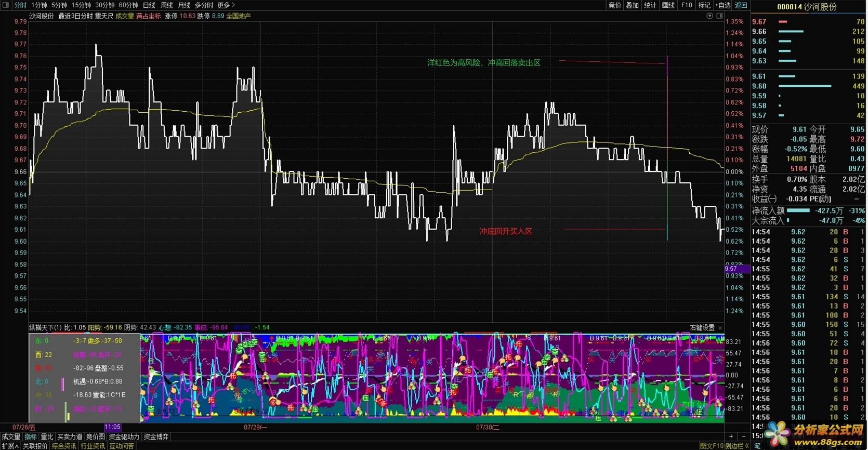Image resolution: width=868 pixels, height=450 pixels.
Task: Open the 多分时 multi-day view
Action: tap(204, 5)
